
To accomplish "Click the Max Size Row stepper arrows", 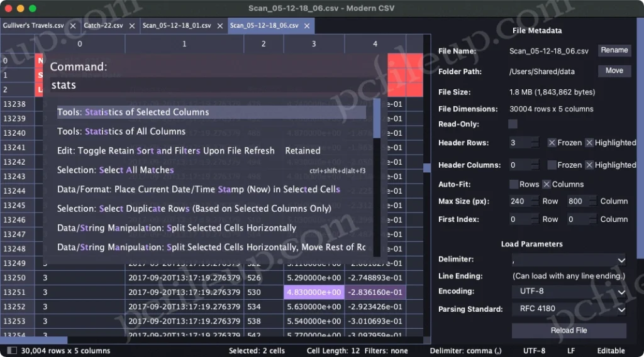I will pos(535,201).
